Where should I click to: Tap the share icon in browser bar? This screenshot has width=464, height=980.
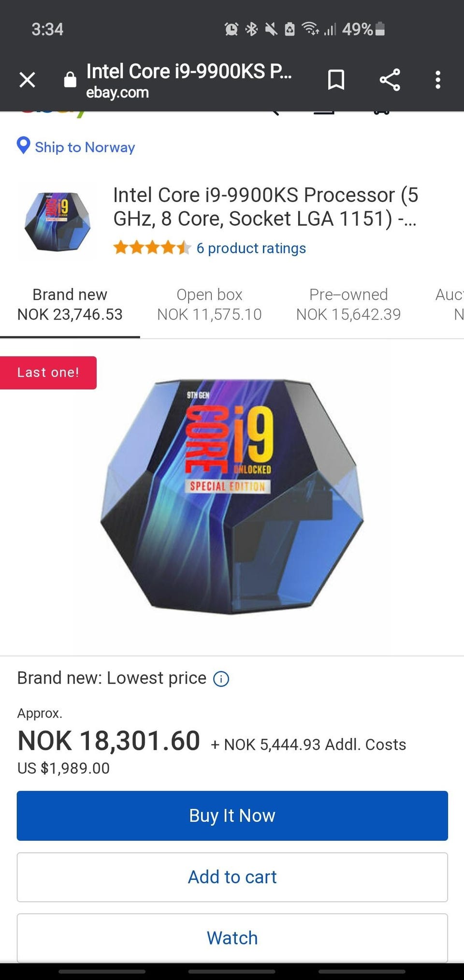(390, 80)
